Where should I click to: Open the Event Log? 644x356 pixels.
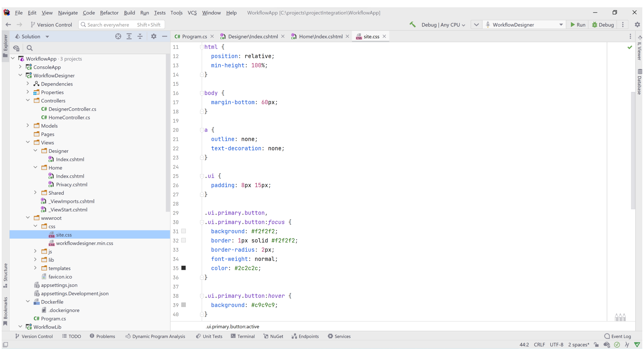point(618,336)
